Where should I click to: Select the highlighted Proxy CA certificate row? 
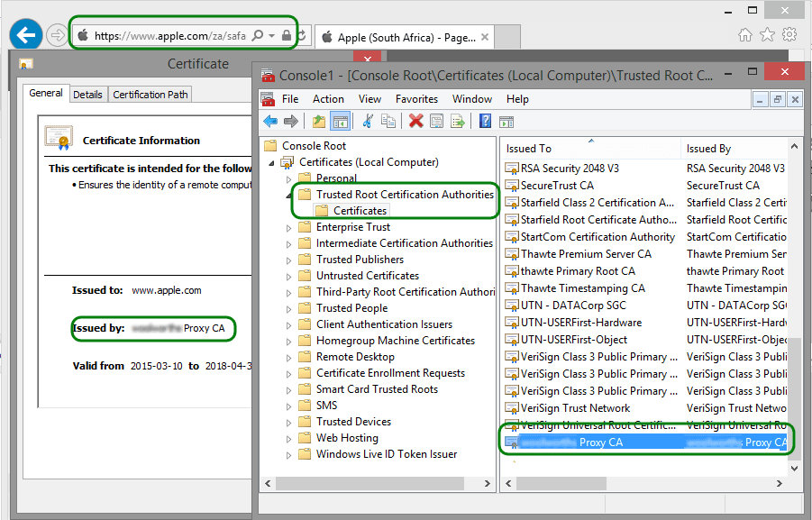645,442
